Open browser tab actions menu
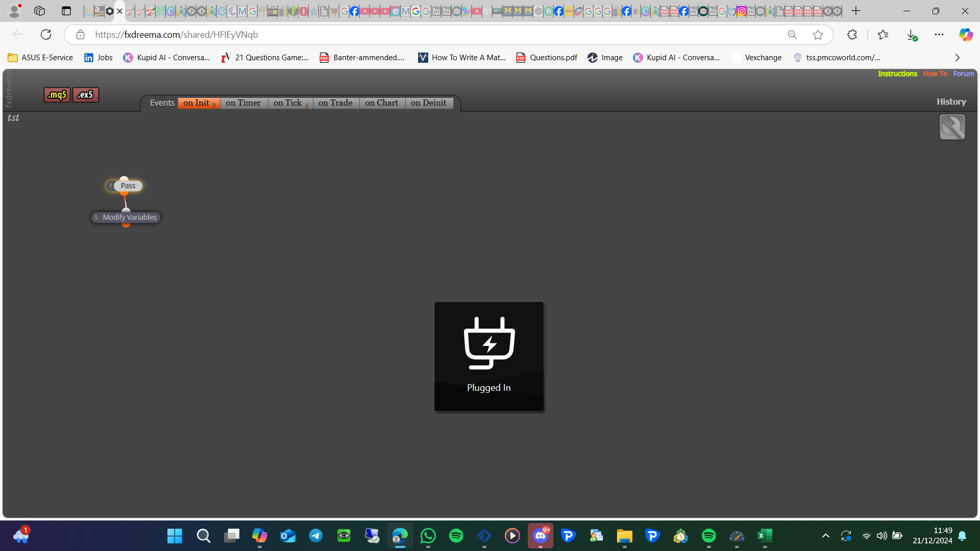Screen dimensions: 980x551 pos(66,11)
